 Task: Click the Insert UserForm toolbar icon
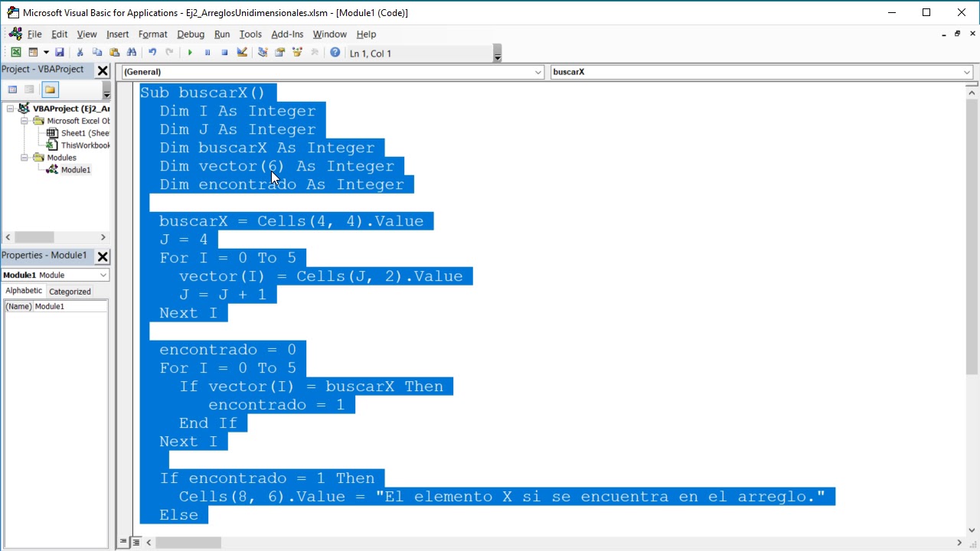[x=33, y=52]
